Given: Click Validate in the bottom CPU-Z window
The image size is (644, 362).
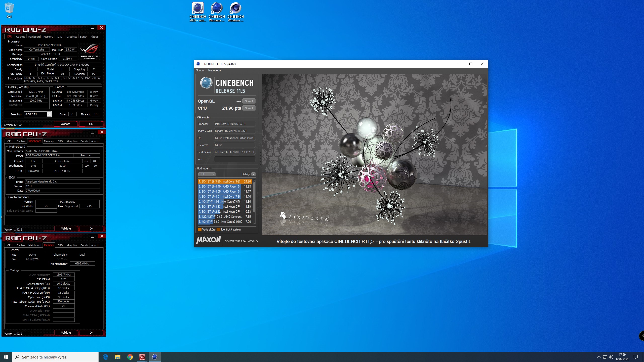Looking at the screenshot, I should pos(66,333).
